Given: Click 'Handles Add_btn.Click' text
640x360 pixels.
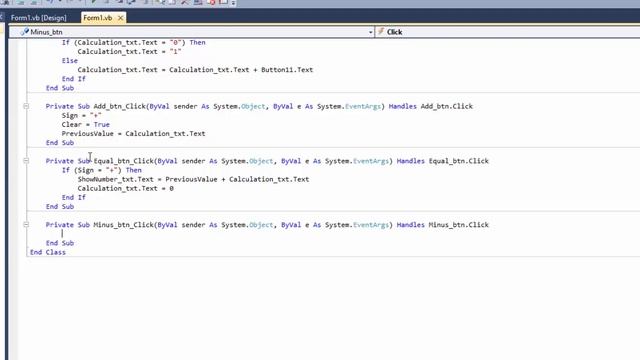Looking at the screenshot, I should point(431,106).
